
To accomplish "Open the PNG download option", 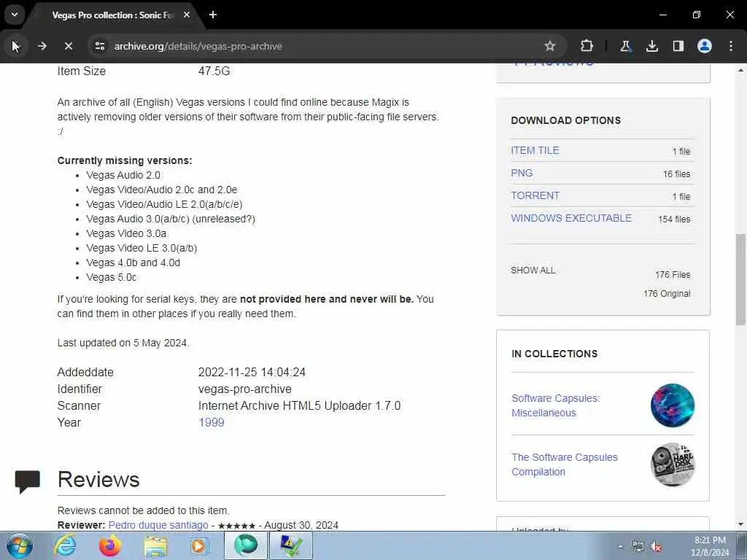I will coord(522,173).
